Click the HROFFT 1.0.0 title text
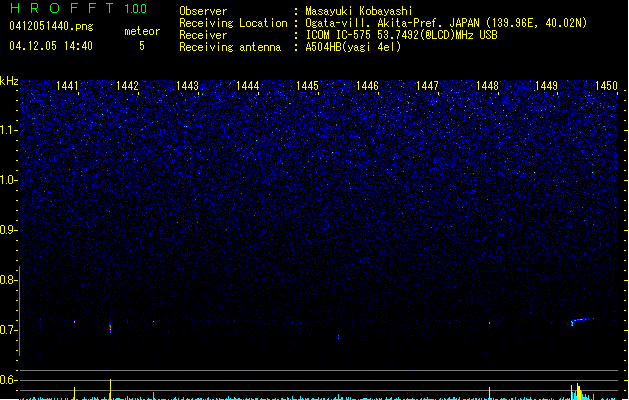Screen dimensions: 629x400 point(78,8)
